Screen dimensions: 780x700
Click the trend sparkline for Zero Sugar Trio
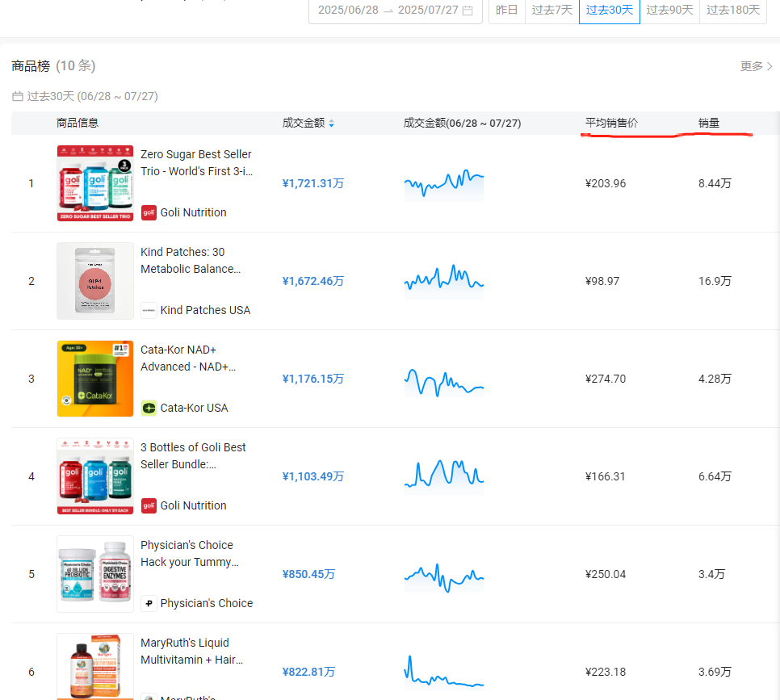pyautogui.click(x=444, y=185)
